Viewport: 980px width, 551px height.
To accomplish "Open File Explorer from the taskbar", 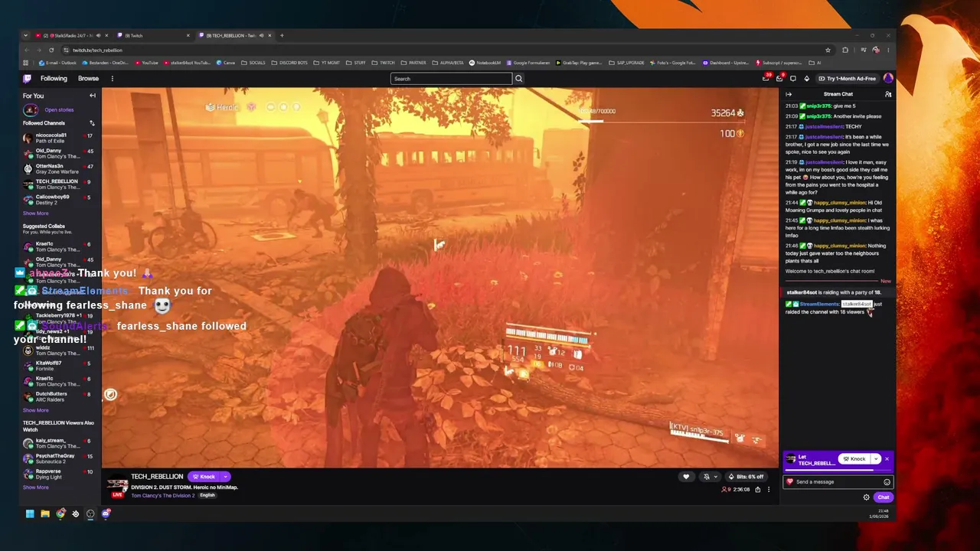I will [45, 514].
